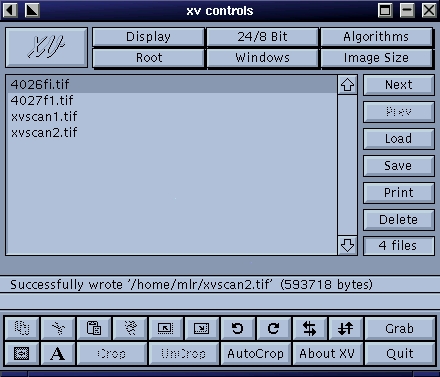
Task: Click the rotate counter-clockwise icon
Action: (x=238, y=328)
